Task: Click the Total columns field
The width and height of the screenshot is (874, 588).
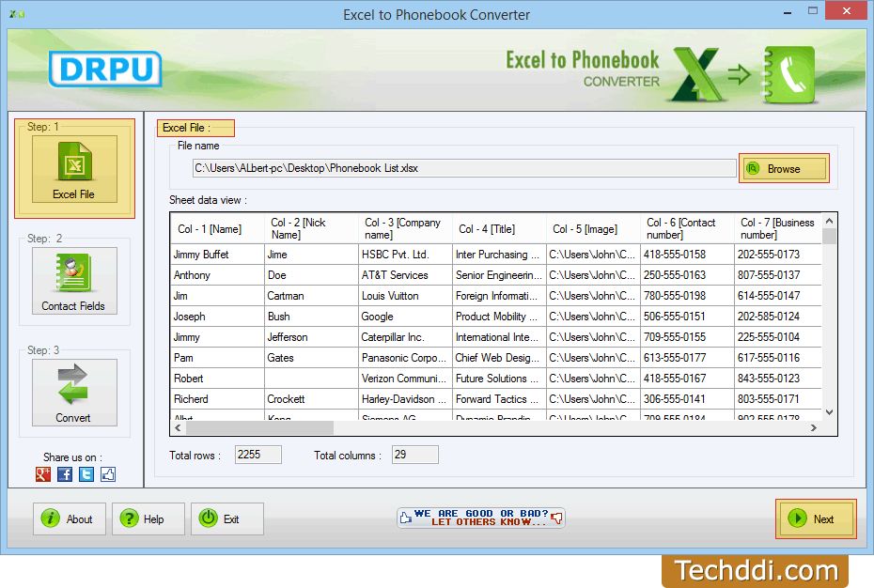Action: point(415,455)
